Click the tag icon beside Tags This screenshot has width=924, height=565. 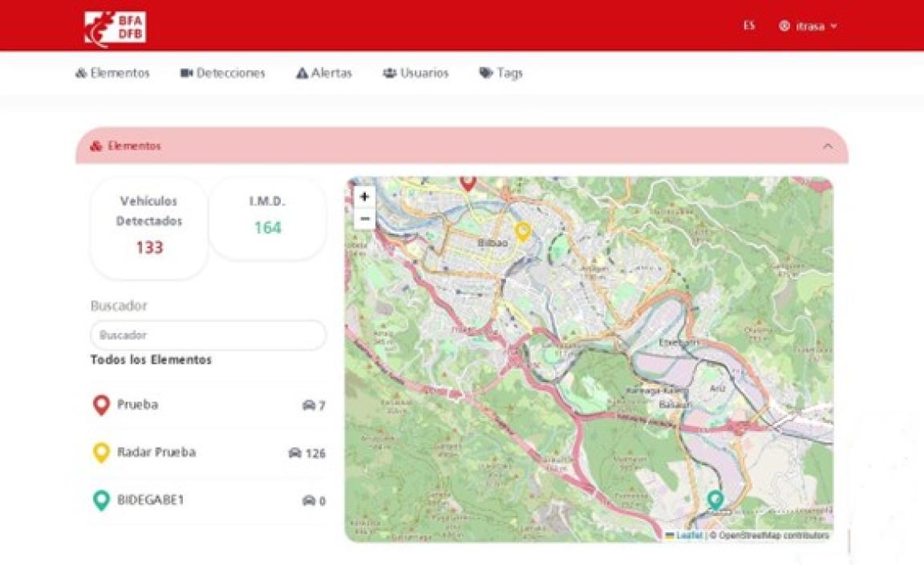[485, 73]
